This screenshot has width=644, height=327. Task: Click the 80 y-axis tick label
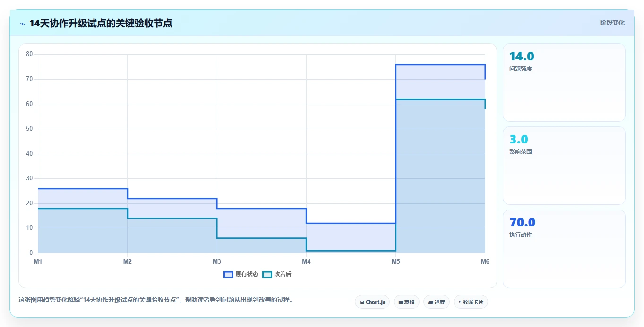[x=29, y=54]
